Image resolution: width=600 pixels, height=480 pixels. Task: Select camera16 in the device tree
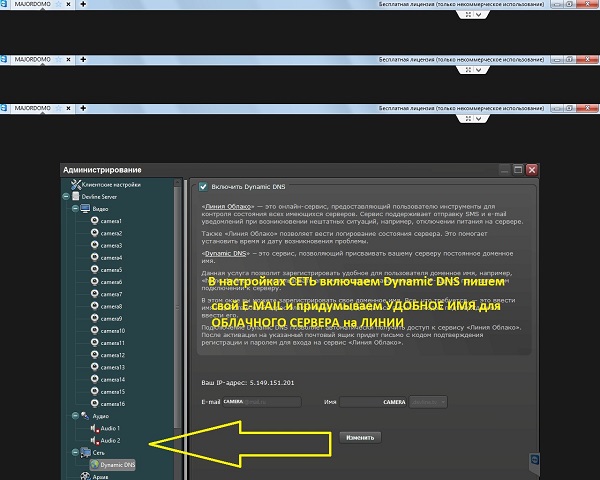coord(112,404)
